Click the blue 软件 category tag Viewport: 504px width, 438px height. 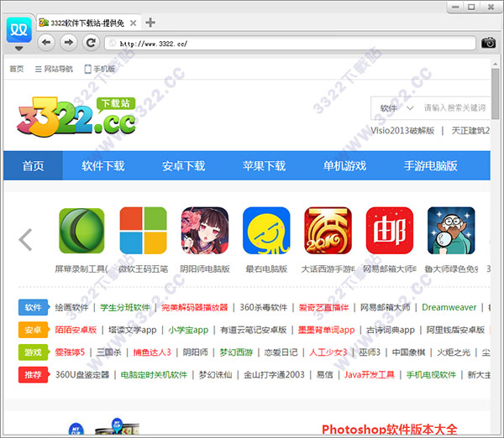[x=34, y=307]
